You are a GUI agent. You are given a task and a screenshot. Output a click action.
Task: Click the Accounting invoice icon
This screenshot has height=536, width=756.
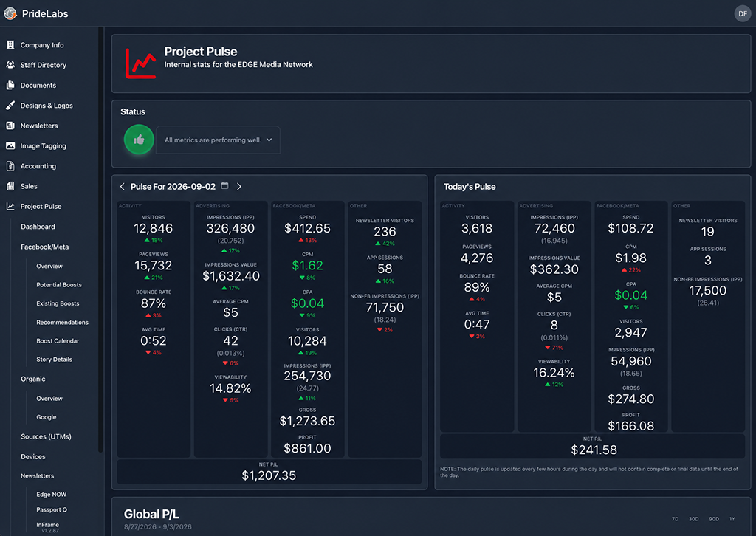10,166
